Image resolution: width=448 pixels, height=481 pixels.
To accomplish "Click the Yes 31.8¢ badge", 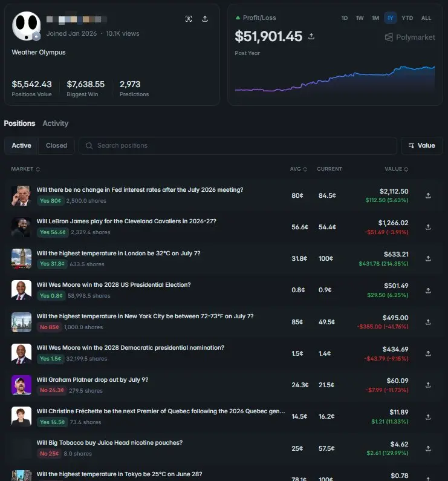I will tap(52, 264).
